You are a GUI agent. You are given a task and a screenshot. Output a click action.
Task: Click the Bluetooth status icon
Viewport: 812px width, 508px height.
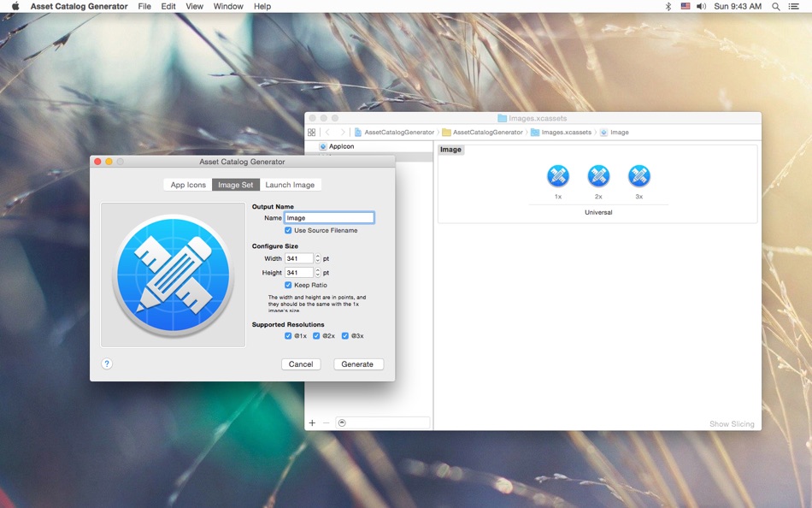(x=668, y=6)
